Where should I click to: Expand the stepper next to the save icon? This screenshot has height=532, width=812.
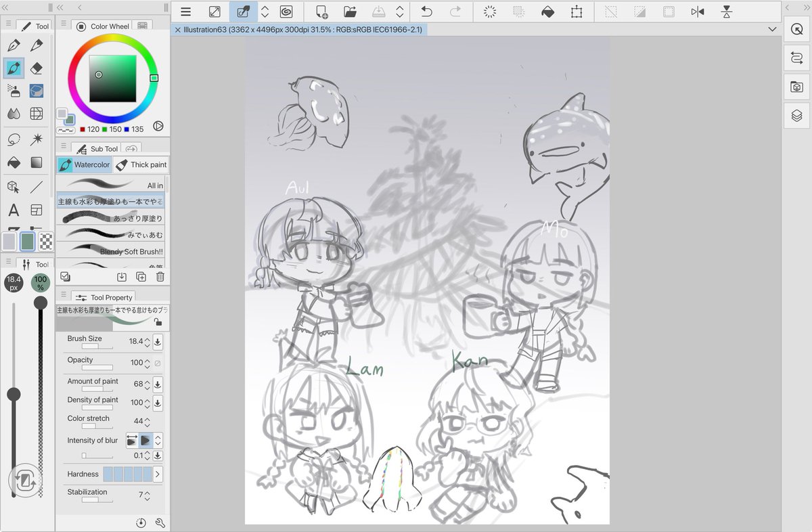tap(400, 12)
